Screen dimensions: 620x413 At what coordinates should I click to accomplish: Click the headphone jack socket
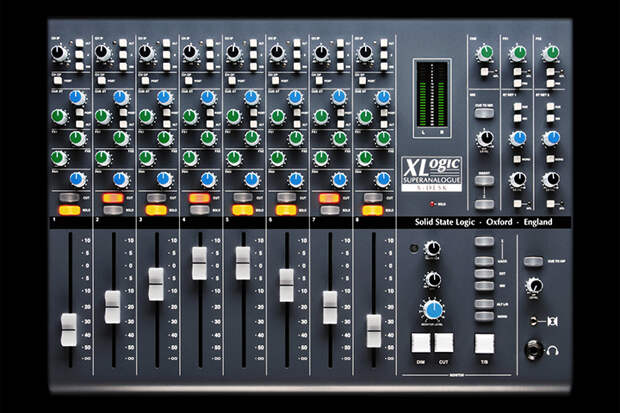[533, 349]
